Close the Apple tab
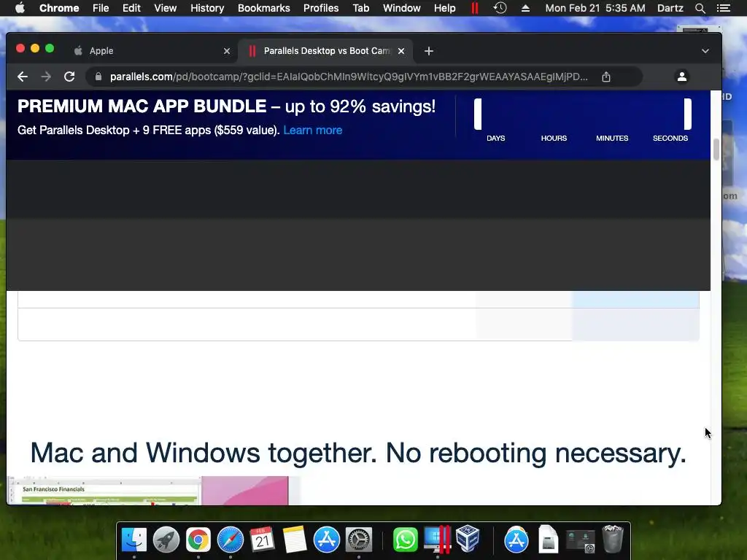The width and height of the screenshot is (747, 560). 227,51
